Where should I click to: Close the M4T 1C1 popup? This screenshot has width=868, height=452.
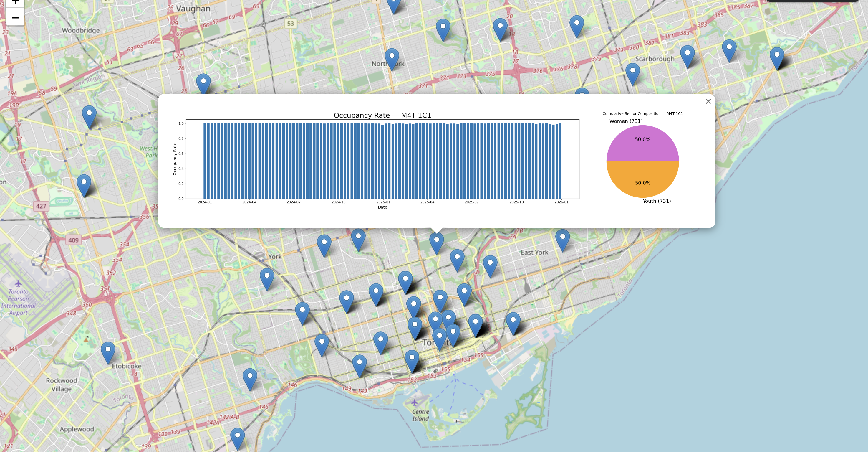708,101
